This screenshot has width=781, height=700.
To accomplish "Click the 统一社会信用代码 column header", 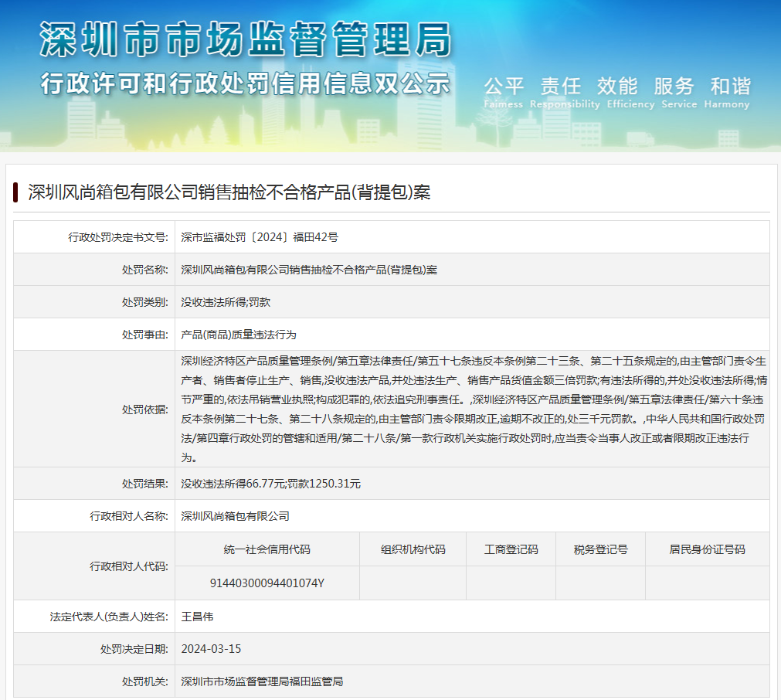I will pos(267,549).
